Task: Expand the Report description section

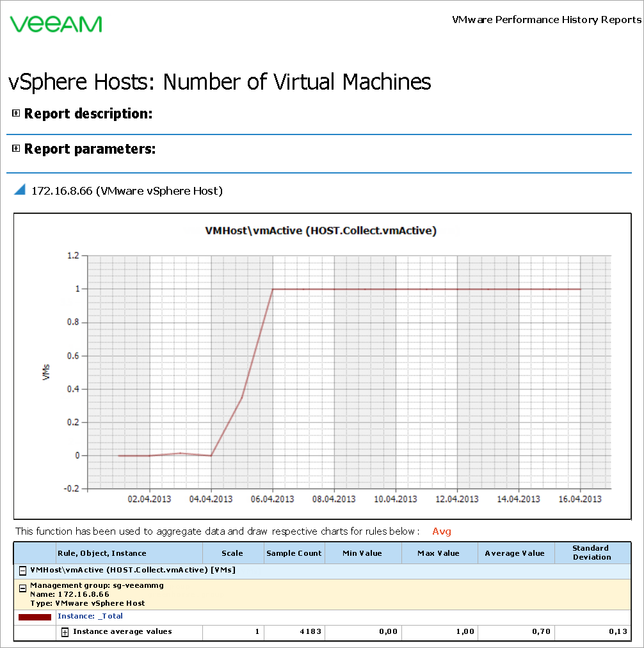Action: (16, 113)
